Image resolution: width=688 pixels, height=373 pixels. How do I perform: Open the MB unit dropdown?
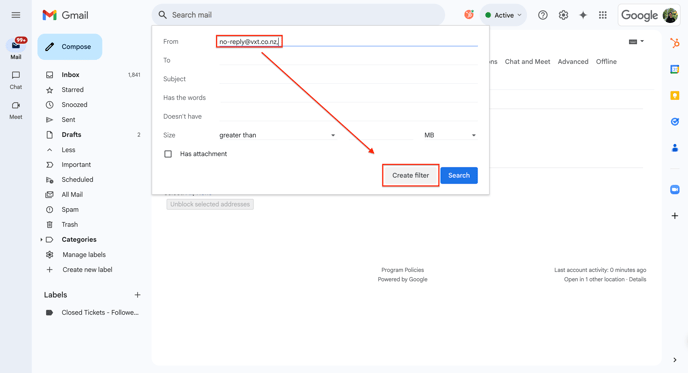(450, 135)
